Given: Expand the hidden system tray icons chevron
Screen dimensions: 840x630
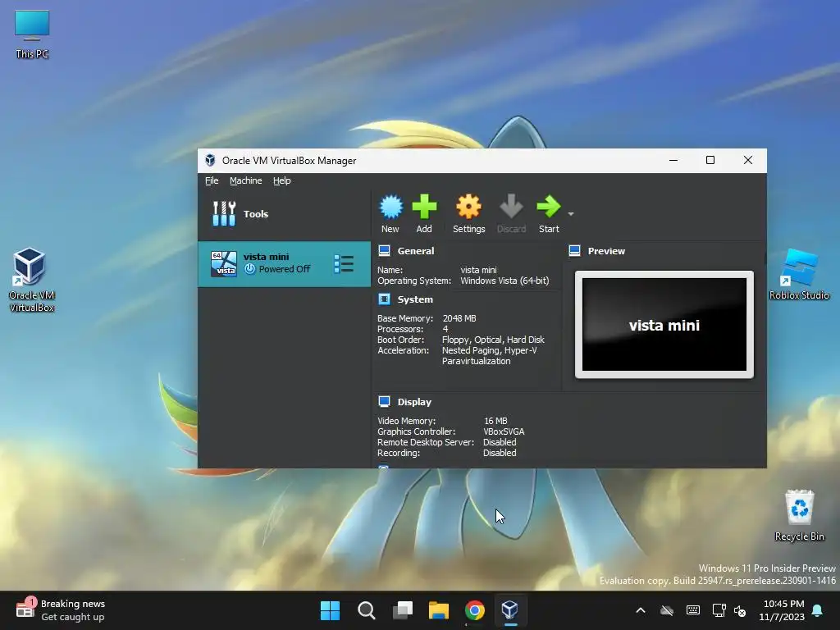Looking at the screenshot, I should [641, 610].
